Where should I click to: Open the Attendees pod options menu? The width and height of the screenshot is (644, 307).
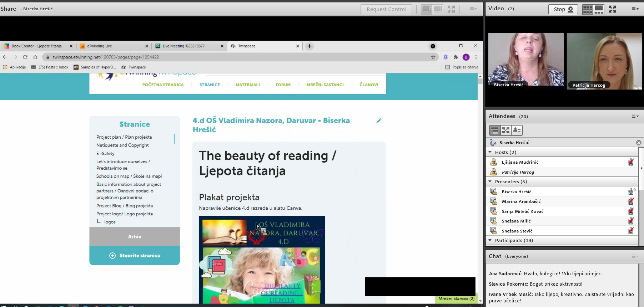(635, 116)
